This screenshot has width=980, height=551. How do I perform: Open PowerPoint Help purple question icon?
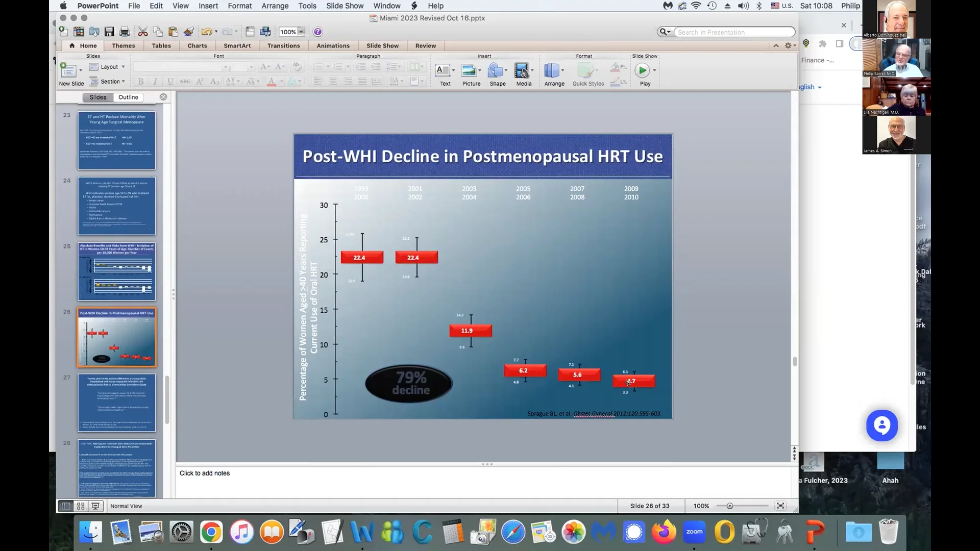coord(317,32)
